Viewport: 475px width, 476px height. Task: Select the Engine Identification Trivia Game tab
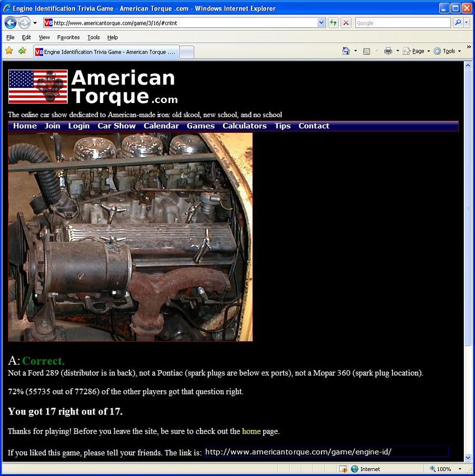(106, 52)
